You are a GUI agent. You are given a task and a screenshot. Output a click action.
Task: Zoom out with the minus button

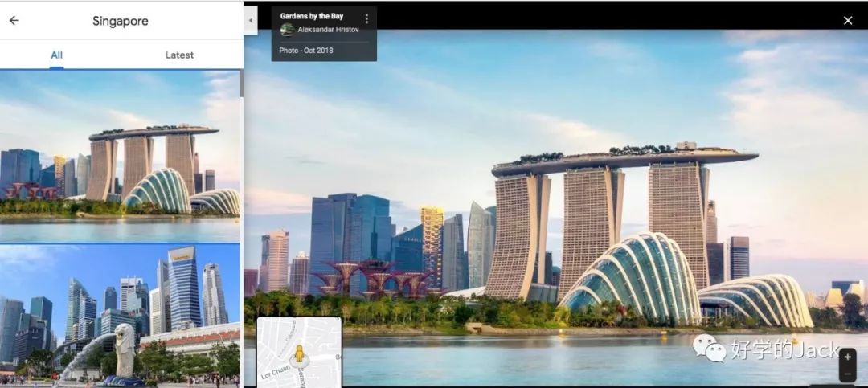(848, 374)
